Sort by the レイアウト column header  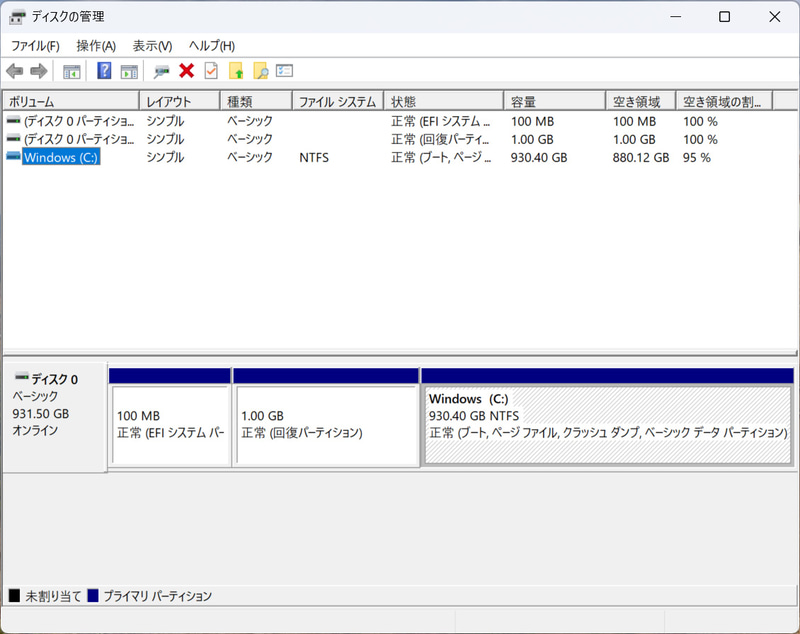(180, 102)
